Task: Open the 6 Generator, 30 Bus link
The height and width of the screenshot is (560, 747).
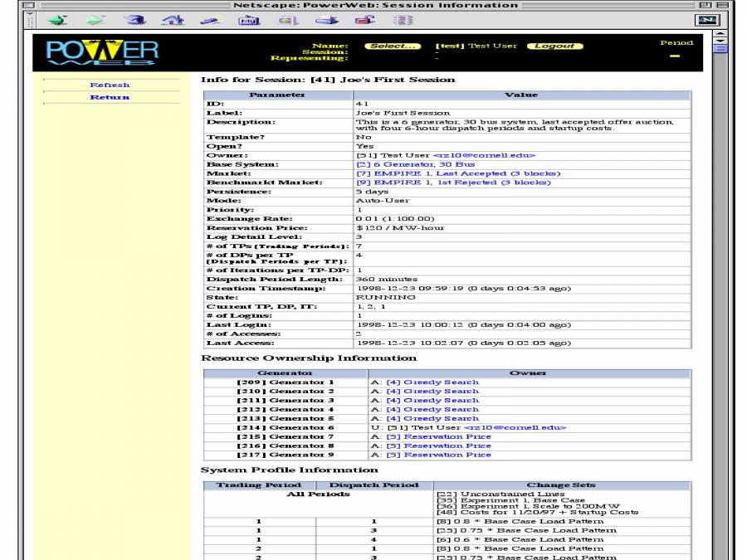Action: tap(395, 164)
